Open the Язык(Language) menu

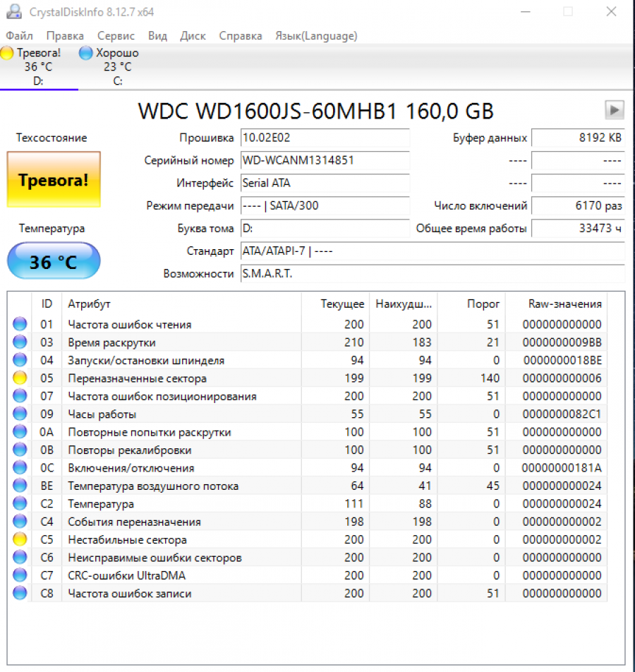coord(315,35)
